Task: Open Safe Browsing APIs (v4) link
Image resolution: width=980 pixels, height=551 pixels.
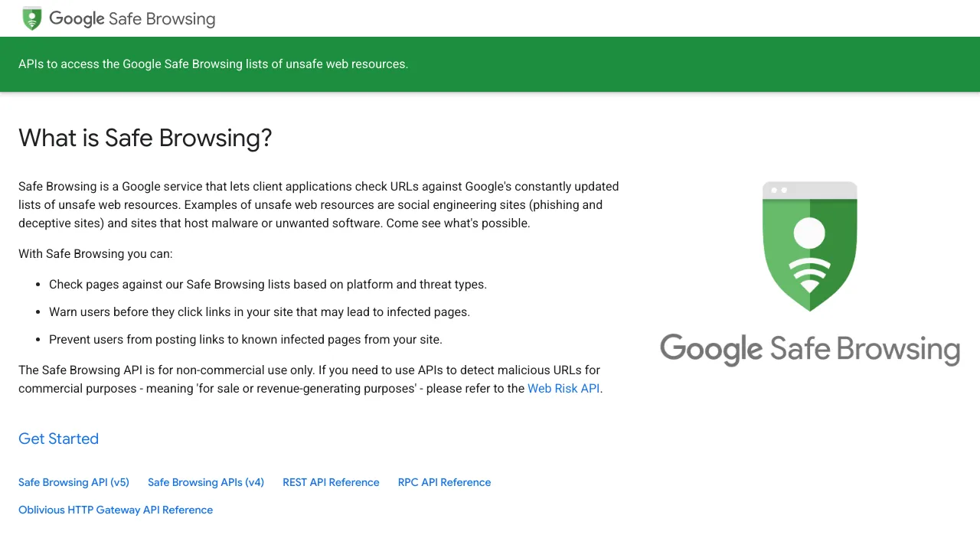Action: click(206, 482)
